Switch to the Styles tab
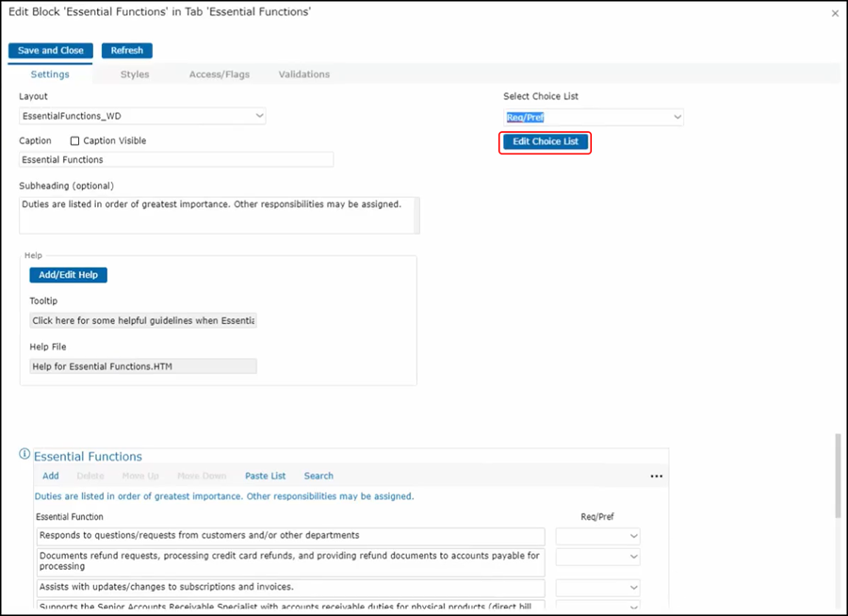Image resolution: width=848 pixels, height=616 pixels. click(135, 74)
